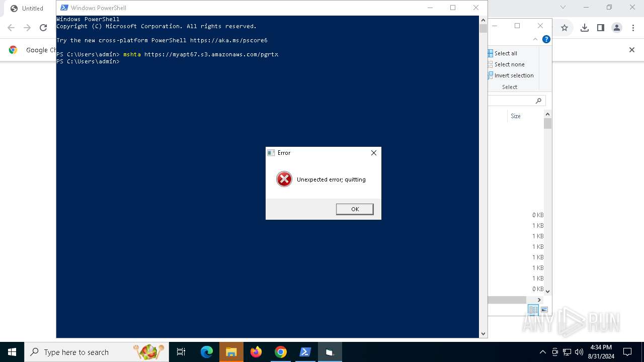Viewport: 644px width, 362px height.
Task: Open the notification center icon
Action: tap(627, 352)
